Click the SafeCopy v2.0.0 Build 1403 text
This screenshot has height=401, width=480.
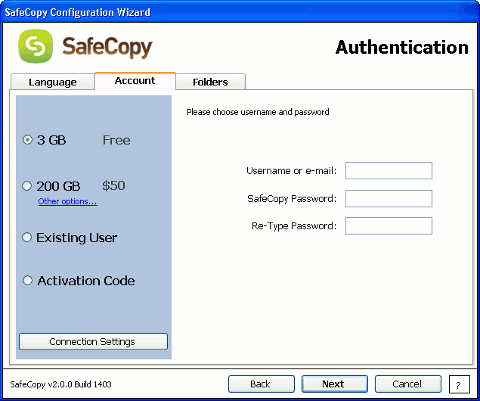61,384
